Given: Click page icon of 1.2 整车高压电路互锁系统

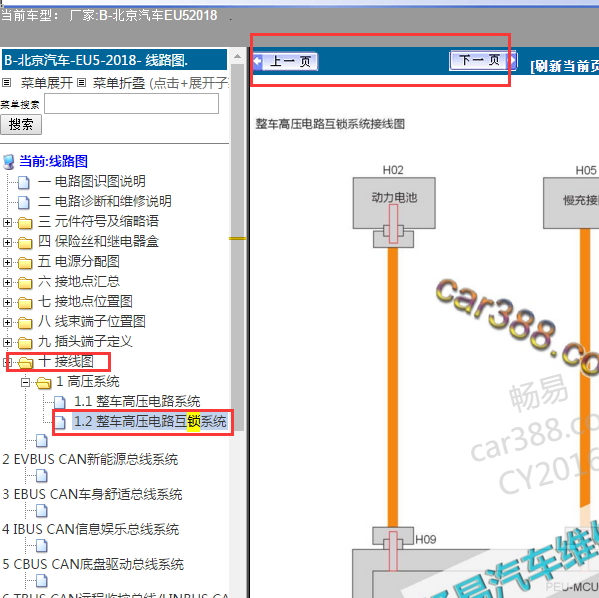Looking at the screenshot, I should 60,422.
